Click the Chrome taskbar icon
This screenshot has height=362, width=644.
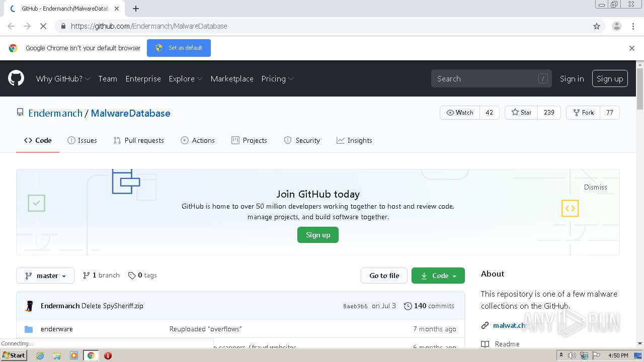point(91,355)
